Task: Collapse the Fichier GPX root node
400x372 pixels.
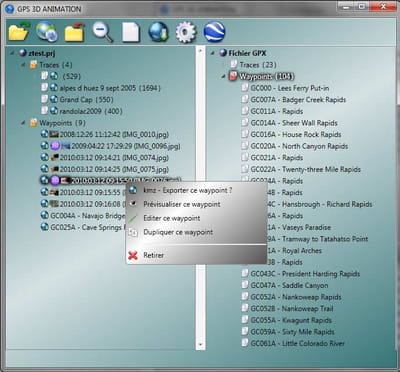Action: pyautogui.click(x=213, y=53)
